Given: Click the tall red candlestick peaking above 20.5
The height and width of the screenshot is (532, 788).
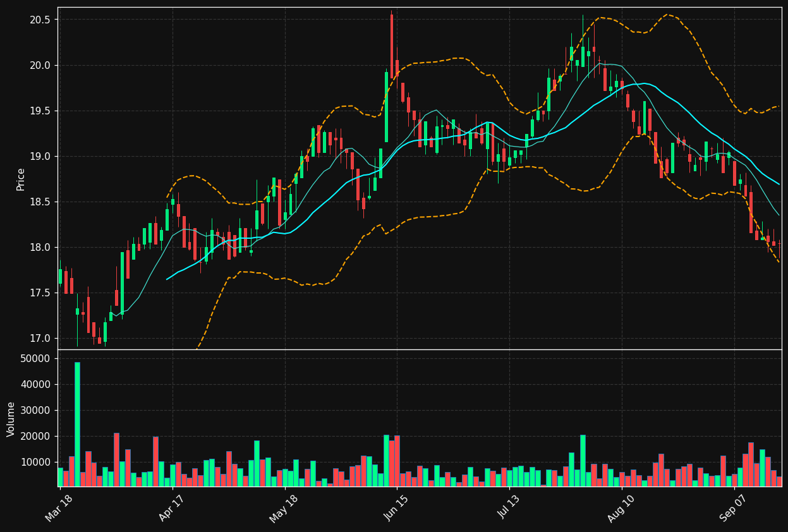Looking at the screenshot, I should coord(392,45).
